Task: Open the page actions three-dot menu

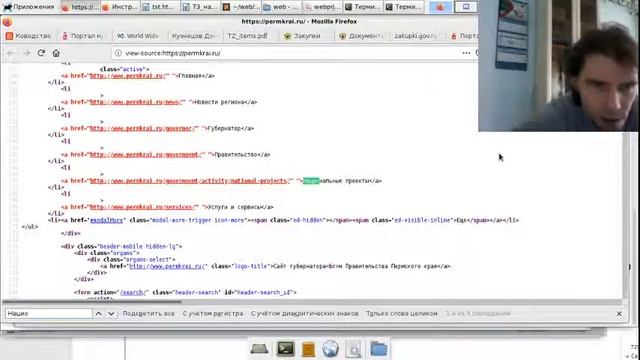Action: (466, 53)
